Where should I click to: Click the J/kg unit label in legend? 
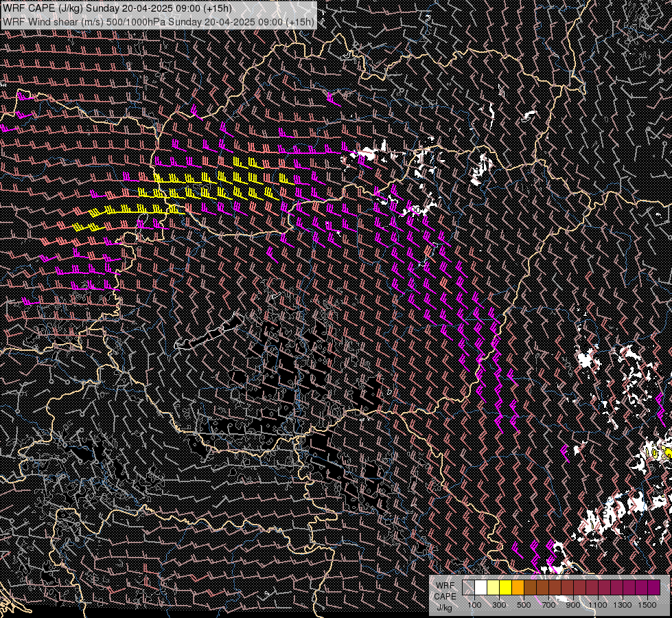click(444, 608)
